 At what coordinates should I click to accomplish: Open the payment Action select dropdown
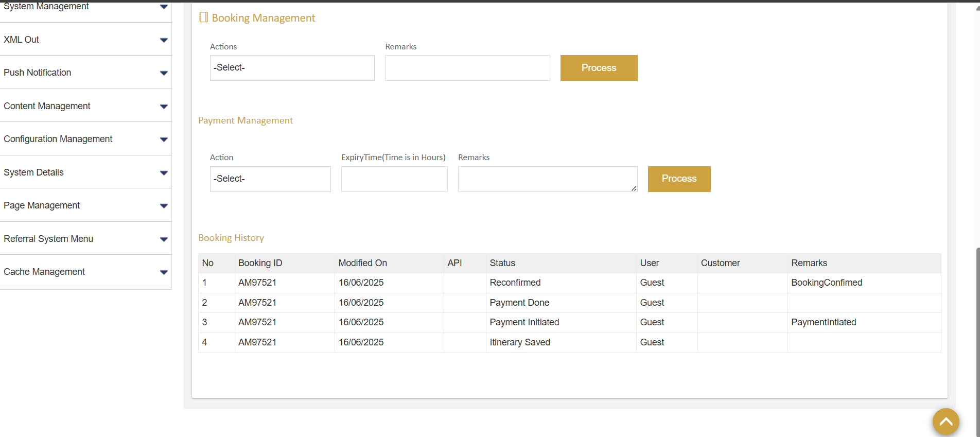[x=270, y=179]
